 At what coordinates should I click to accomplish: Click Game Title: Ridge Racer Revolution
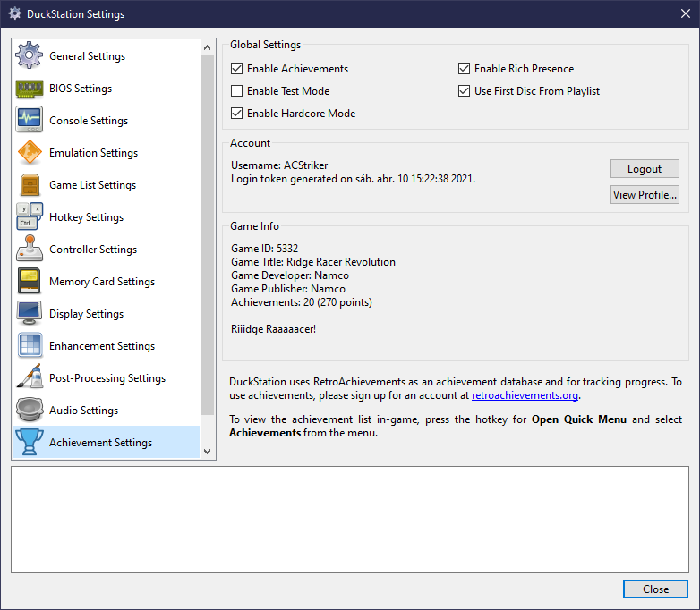point(313,261)
